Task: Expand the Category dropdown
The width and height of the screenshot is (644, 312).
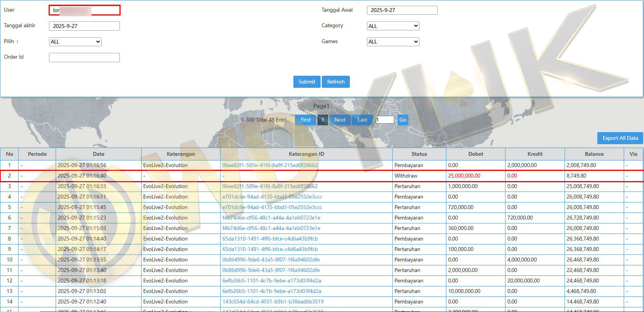Action: click(x=393, y=26)
